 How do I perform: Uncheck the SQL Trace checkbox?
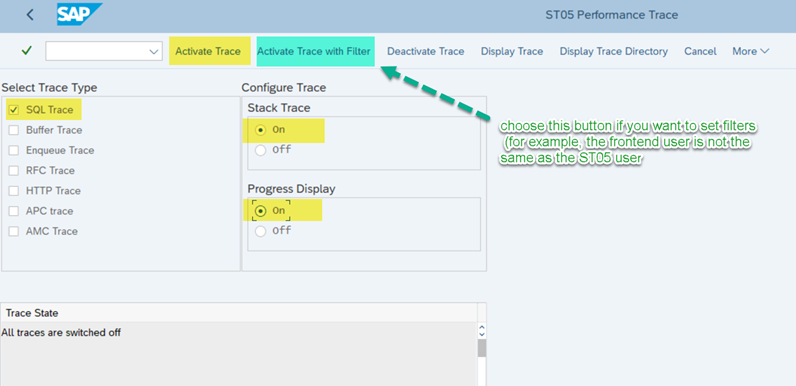click(14, 110)
